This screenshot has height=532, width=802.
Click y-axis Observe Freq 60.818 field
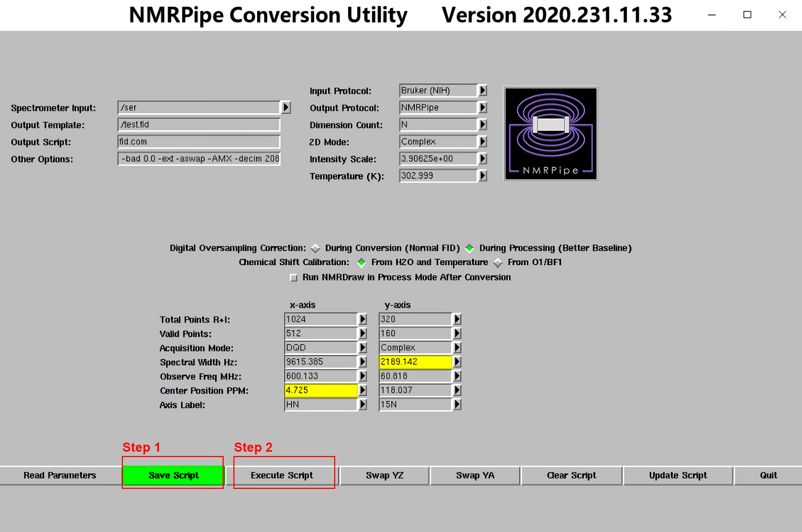(416, 376)
